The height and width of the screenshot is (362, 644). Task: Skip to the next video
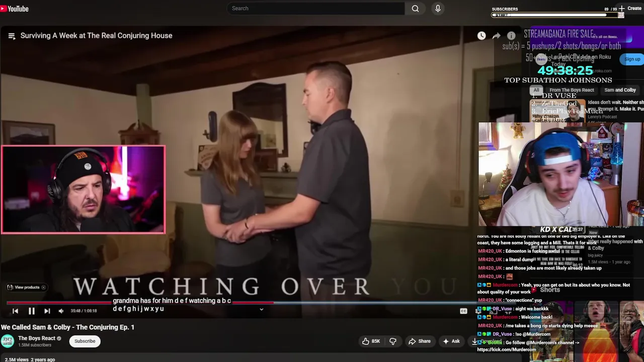tap(47, 311)
